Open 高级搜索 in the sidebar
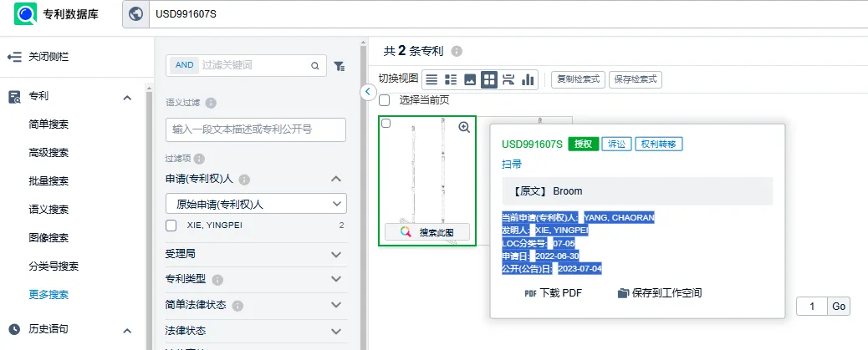Image resolution: width=868 pixels, height=350 pixels. [49, 153]
